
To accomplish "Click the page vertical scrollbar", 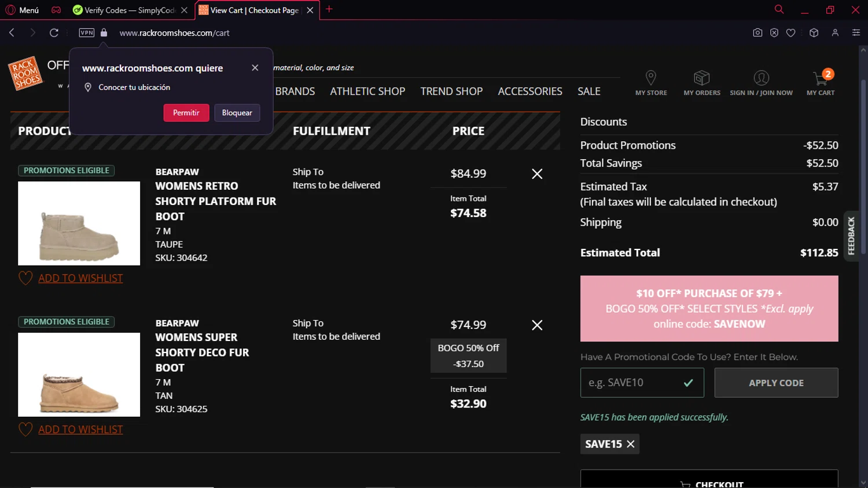I will point(863,168).
